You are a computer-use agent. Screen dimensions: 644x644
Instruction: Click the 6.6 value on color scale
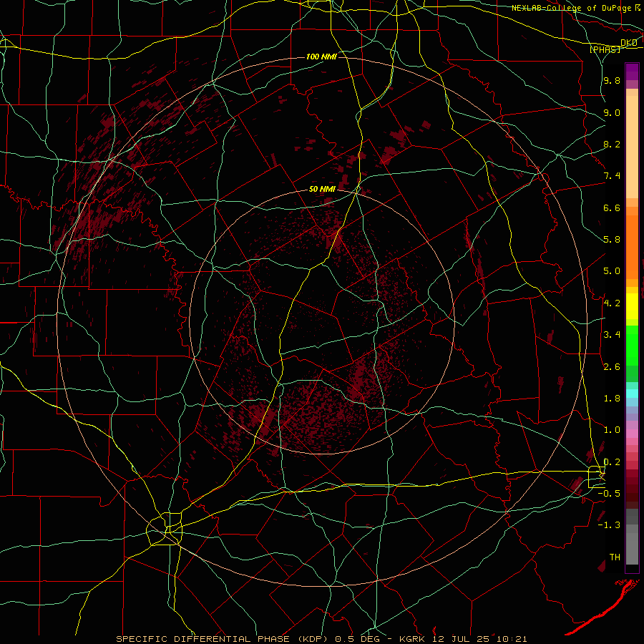612,208
